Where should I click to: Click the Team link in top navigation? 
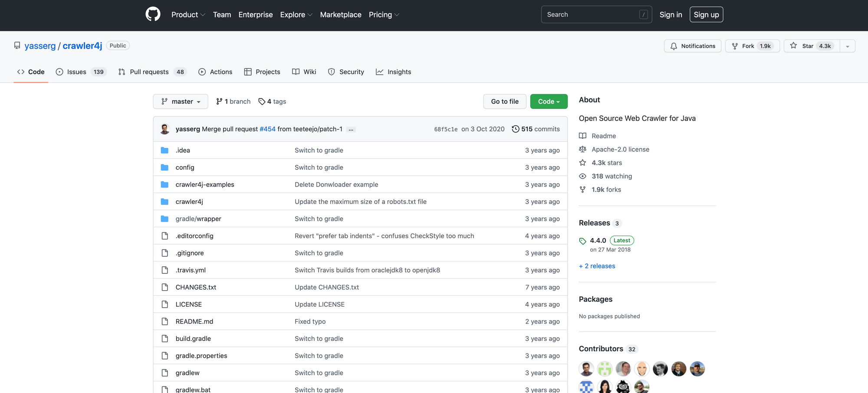pos(222,15)
